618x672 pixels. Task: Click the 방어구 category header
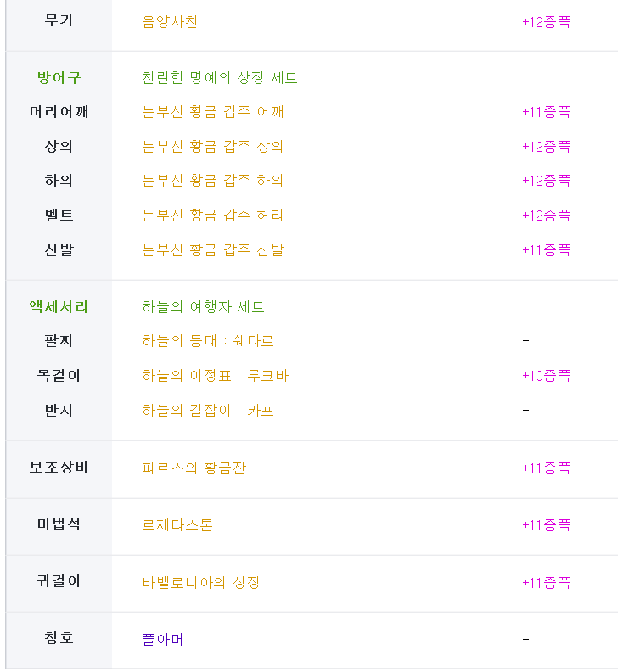[x=59, y=78]
